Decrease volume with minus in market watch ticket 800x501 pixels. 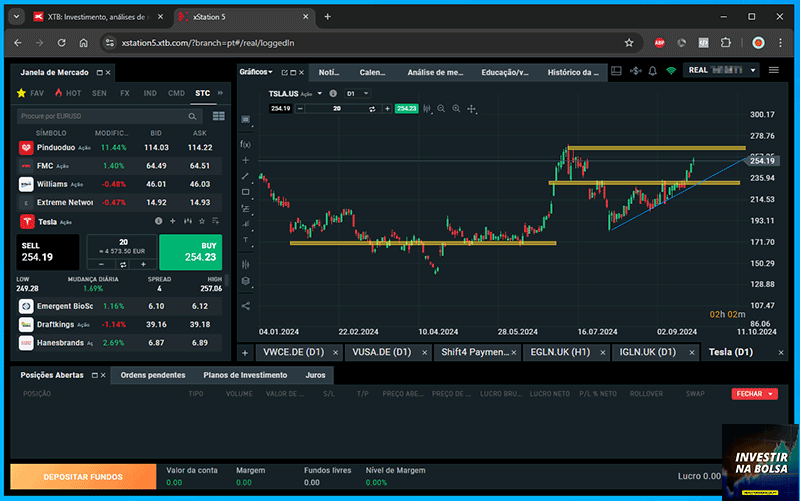(x=101, y=264)
